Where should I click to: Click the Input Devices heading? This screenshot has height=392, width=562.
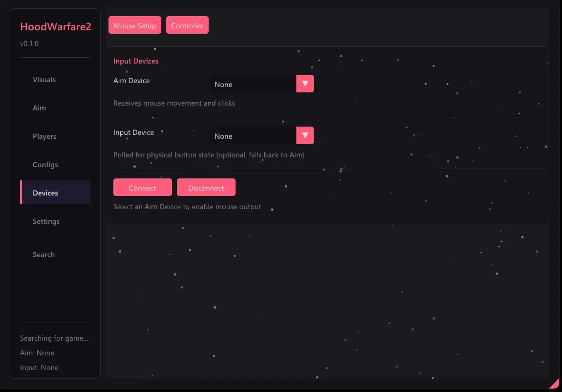pyautogui.click(x=136, y=61)
